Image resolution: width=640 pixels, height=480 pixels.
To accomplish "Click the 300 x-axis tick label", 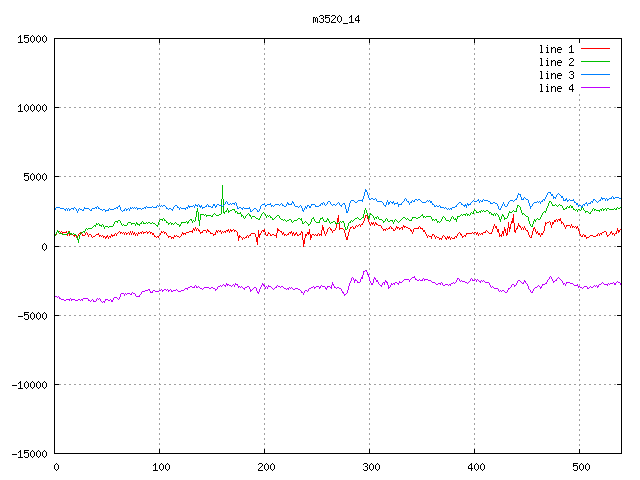I will pyautogui.click(x=369, y=467).
